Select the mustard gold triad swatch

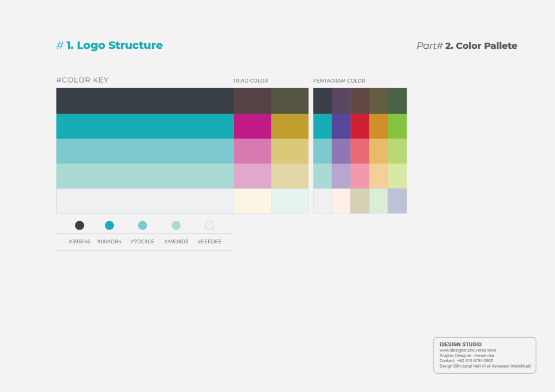click(290, 126)
